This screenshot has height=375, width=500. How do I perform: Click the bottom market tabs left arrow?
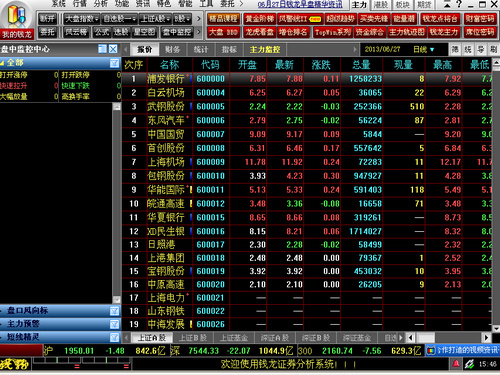[126, 338]
